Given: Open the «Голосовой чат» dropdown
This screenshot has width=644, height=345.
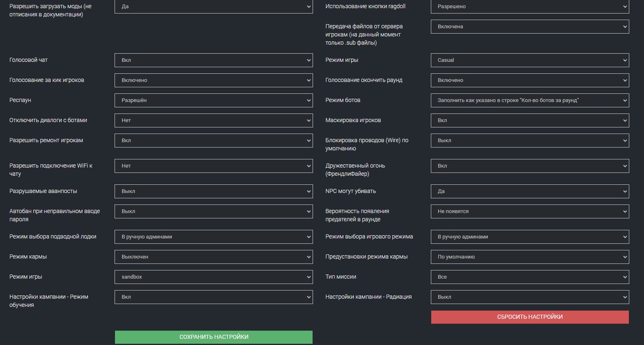Looking at the screenshot, I should click(214, 60).
